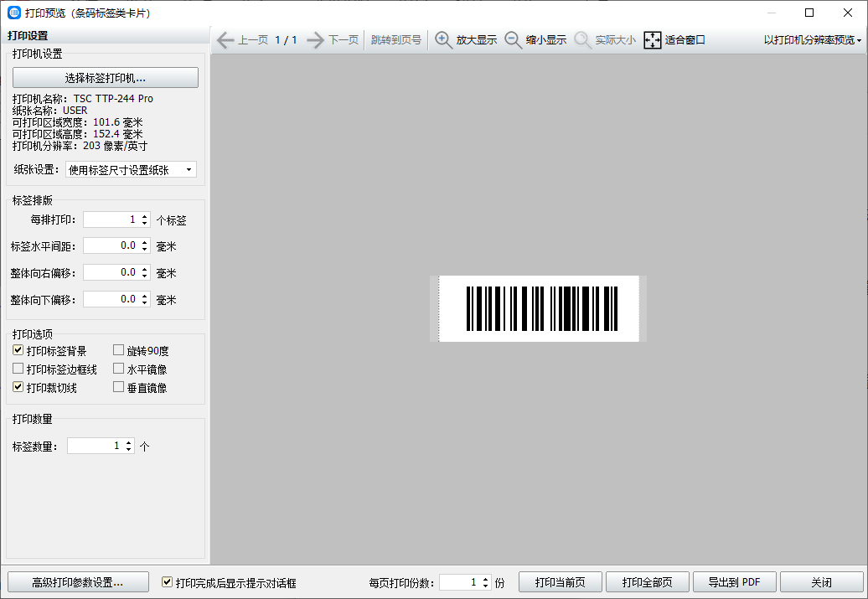868x599 pixels.
Task: Click 可打印区域宽度: 101.6 毫米 text
Action: [x=77, y=121]
